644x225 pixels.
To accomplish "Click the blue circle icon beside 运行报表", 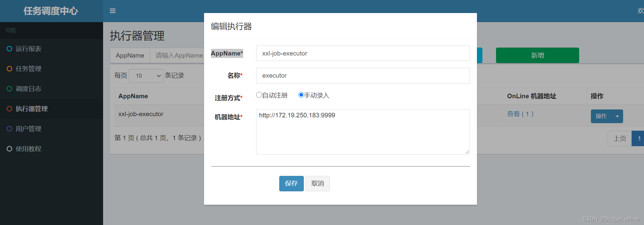I will point(9,49).
